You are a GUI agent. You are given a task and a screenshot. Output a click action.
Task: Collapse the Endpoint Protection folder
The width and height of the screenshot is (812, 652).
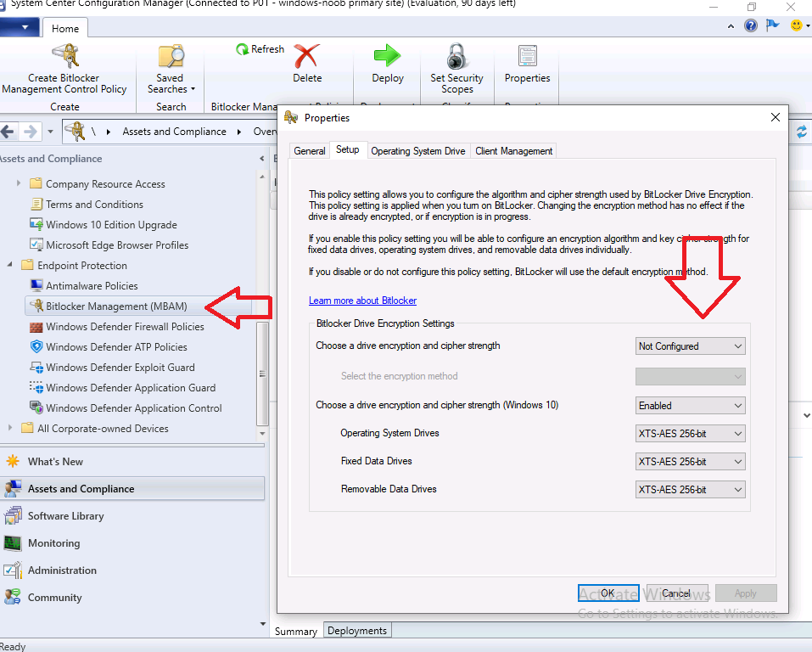tap(10, 265)
